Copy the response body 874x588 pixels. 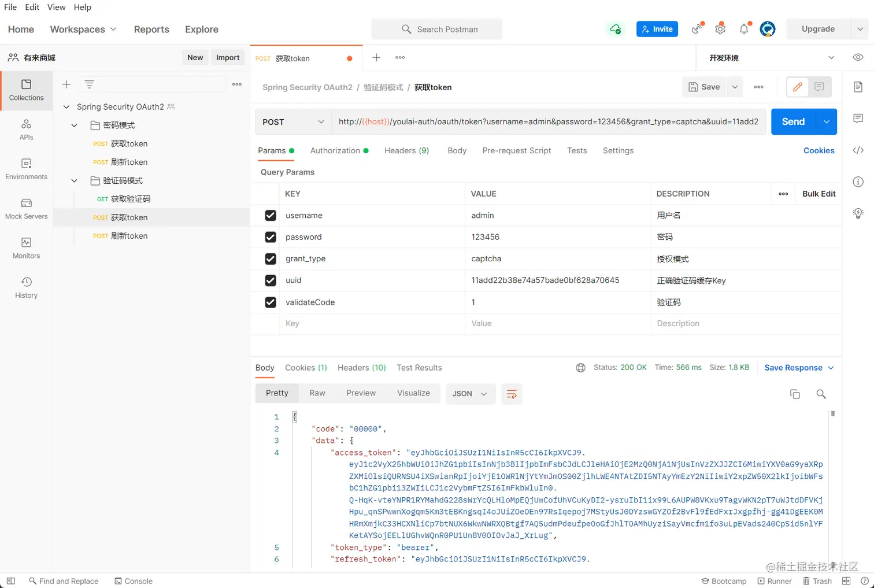pyautogui.click(x=795, y=394)
